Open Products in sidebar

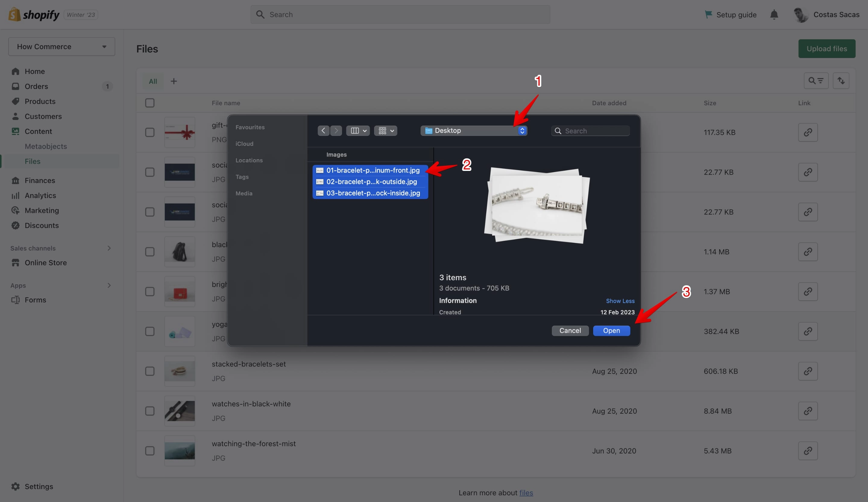point(40,101)
